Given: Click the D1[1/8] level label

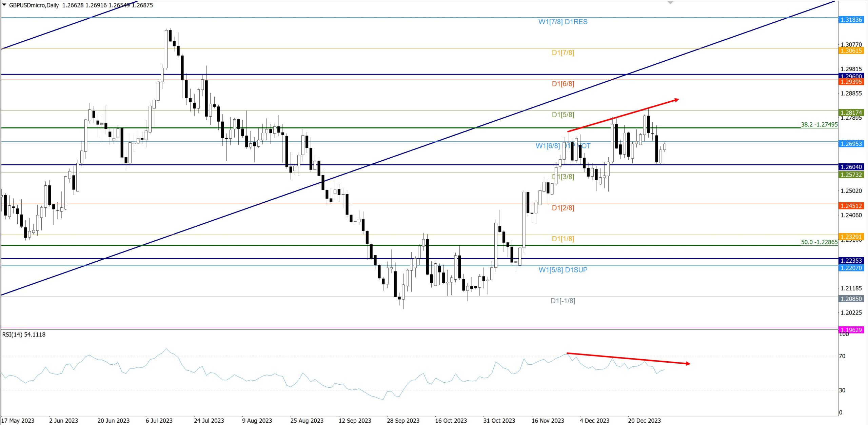Looking at the screenshot, I should coord(563,239).
